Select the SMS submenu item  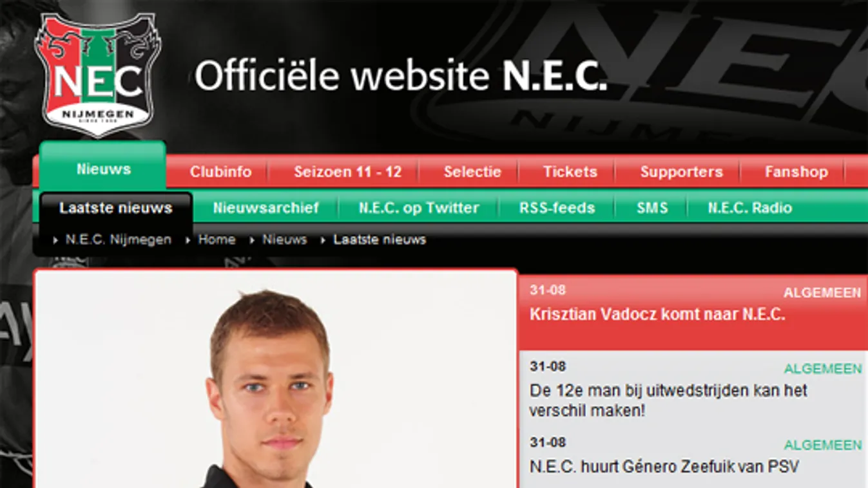652,208
